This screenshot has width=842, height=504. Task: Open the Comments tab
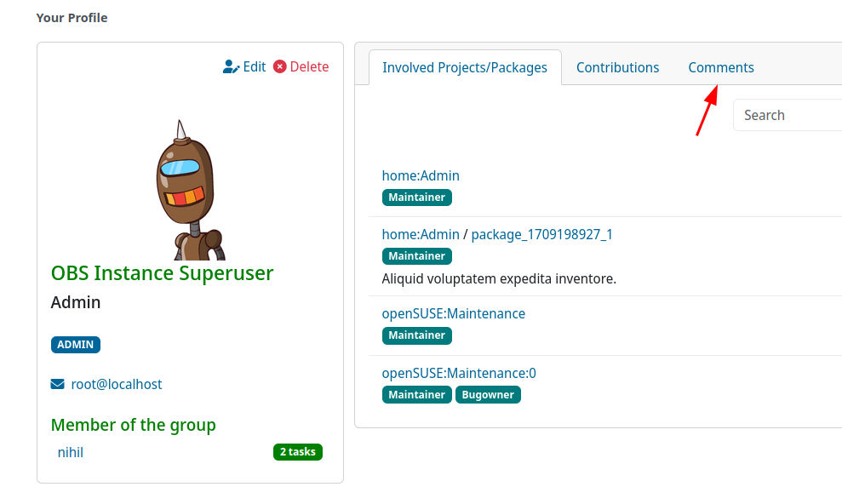point(720,67)
